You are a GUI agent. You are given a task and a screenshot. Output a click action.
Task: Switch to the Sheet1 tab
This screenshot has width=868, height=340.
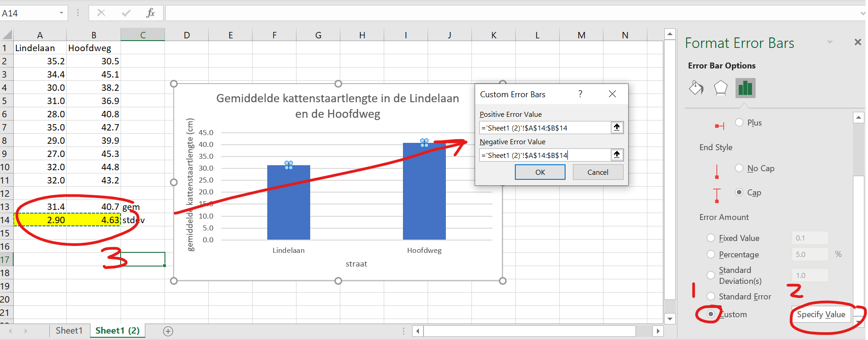[x=69, y=330]
